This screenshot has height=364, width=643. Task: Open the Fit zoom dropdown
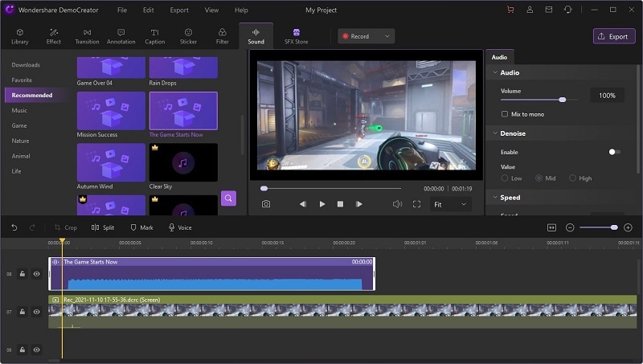pos(451,204)
